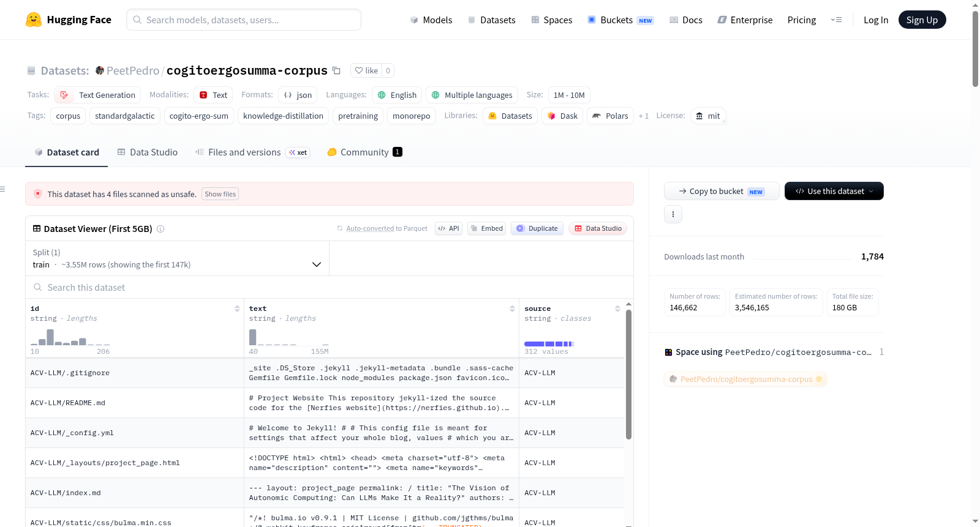980x527 pixels.
Task: Sort the source column
Action: 617,308
